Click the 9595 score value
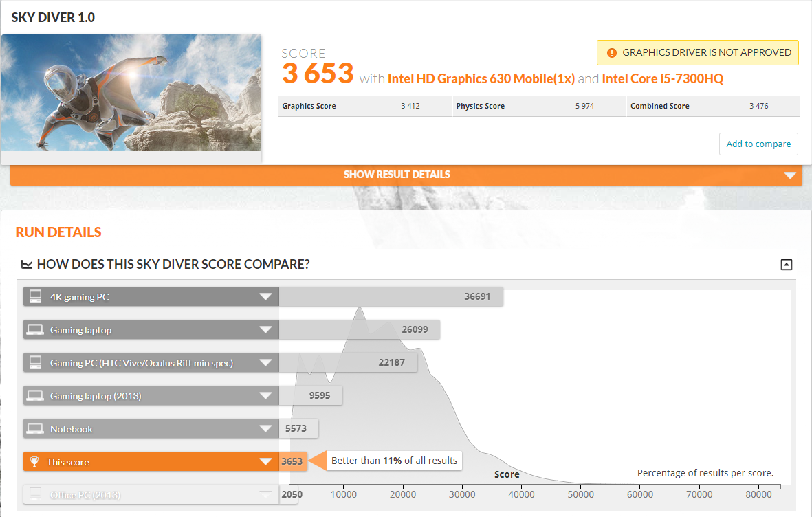The width and height of the screenshot is (812, 517). (x=320, y=395)
